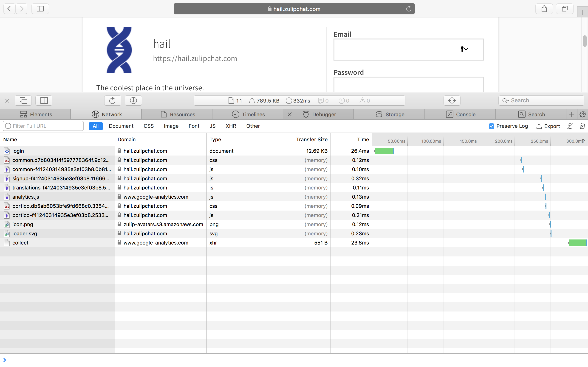Activate the element selection crosshair tool
The width and height of the screenshot is (588, 367).
point(452,100)
